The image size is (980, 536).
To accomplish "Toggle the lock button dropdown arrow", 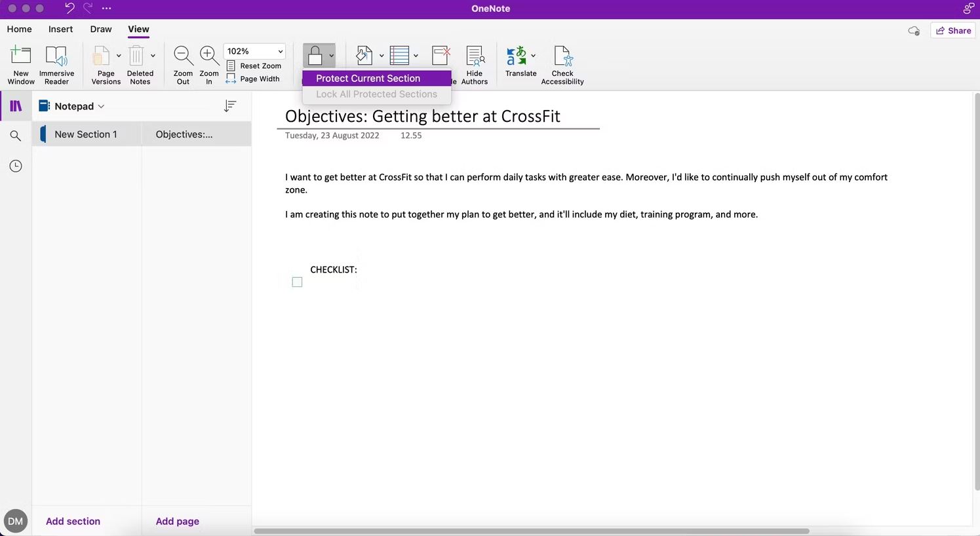I will tap(331, 56).
